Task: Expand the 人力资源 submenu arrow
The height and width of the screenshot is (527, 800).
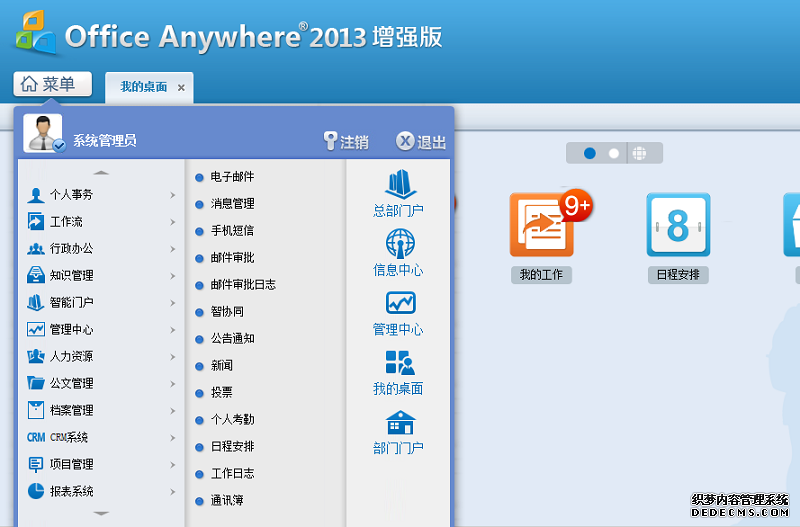Action: coord(172,357)
